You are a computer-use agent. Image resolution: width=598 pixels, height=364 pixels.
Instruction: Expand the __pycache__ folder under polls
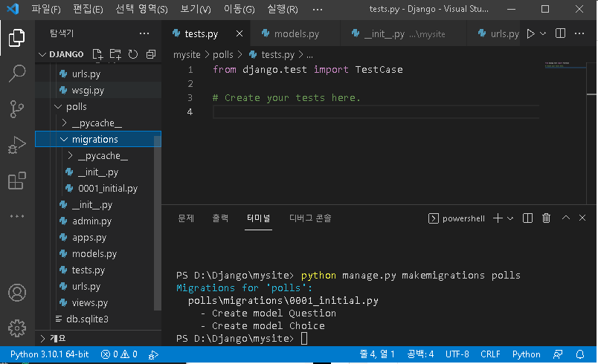tap(64, 123)
